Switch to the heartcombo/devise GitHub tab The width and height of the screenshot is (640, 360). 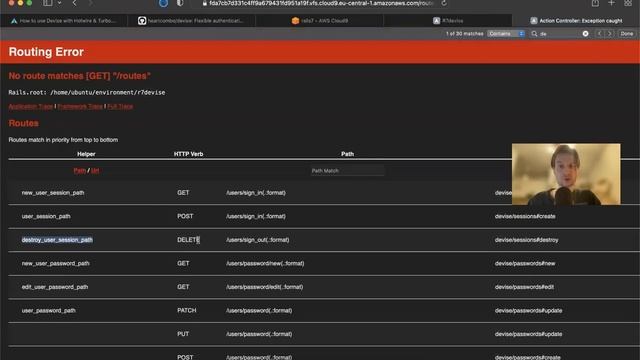point(191,20)
